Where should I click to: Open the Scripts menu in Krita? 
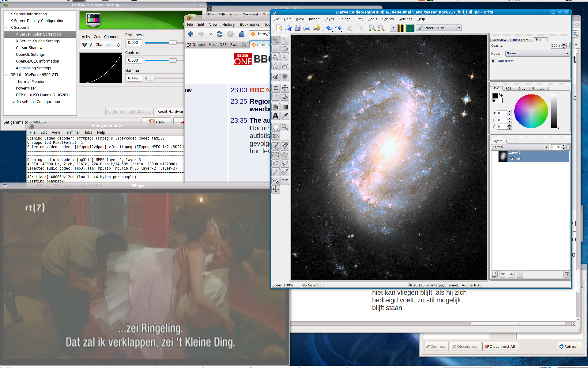388,19
